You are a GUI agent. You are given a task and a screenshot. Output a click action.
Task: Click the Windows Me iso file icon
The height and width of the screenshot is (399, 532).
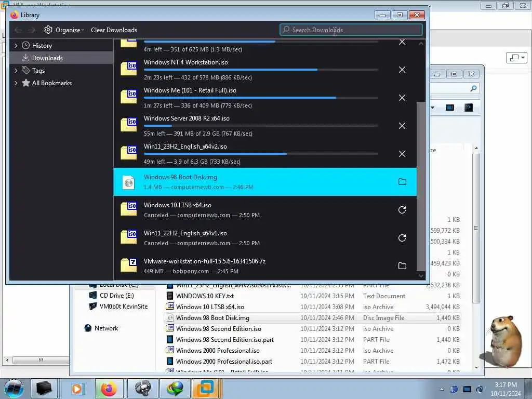[x=129, y=97]
